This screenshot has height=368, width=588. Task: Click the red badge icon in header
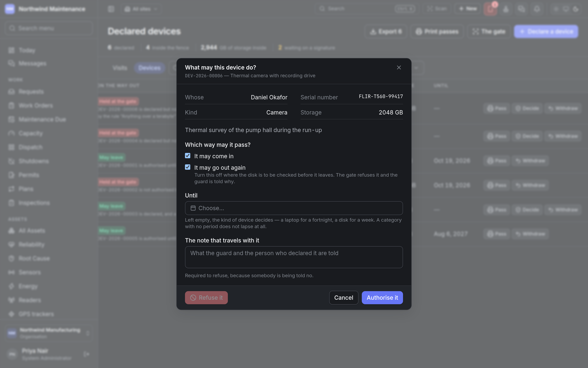tap(490, 9)
